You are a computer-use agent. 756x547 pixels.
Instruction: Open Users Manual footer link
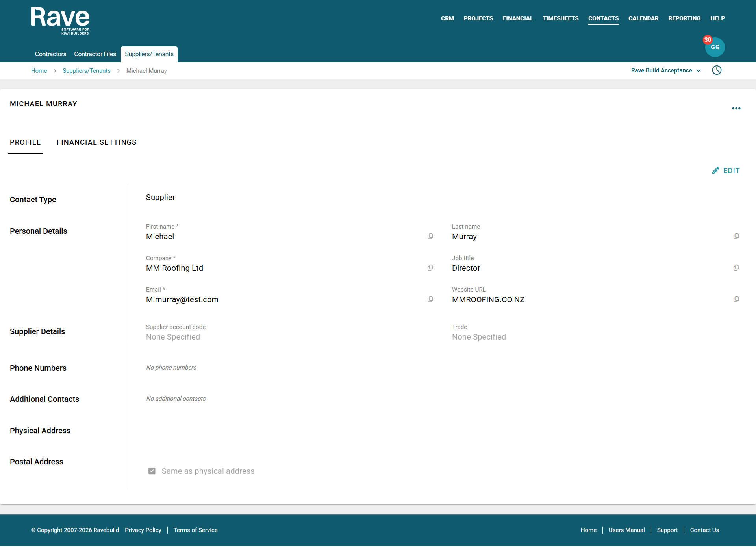pyautogui.click(x=626, y=530)
